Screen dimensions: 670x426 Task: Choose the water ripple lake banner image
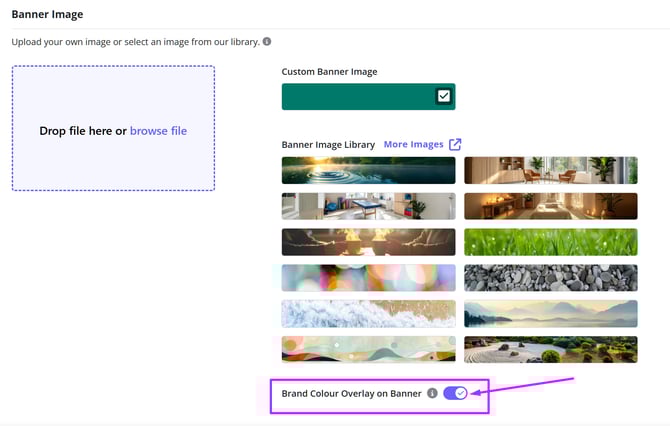[x=368, y=170]
